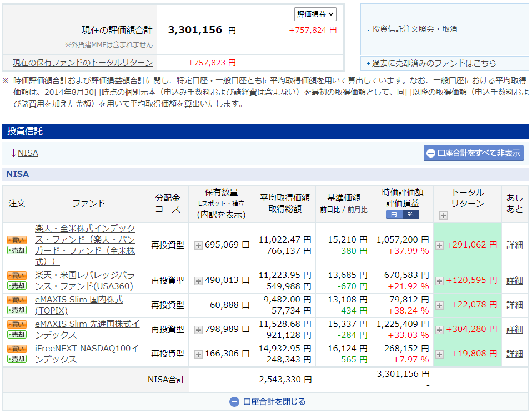The width and height of the screenshot is (532, 414).
Task: Collapse totals with 口座合計を閉じる
Action: pyautogui.click(x=267, y=402)
